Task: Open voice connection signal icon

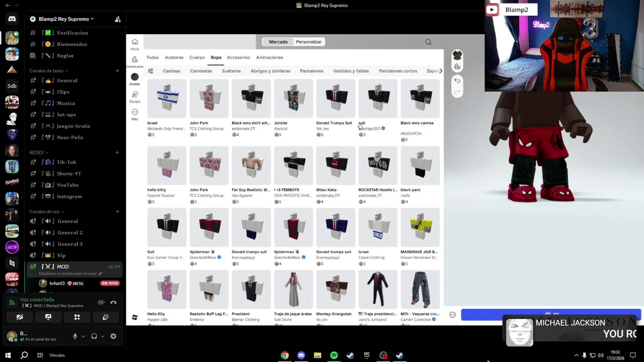Action: coord(12,303)
